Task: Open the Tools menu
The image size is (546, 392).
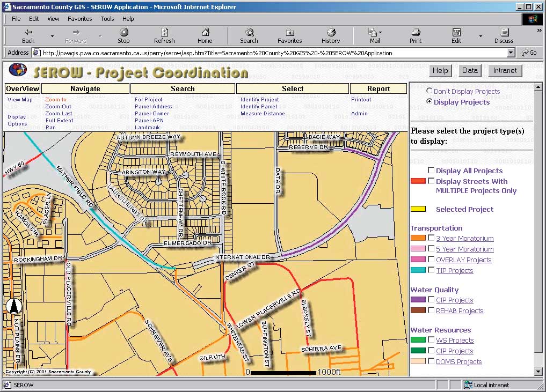Action: 107,19
